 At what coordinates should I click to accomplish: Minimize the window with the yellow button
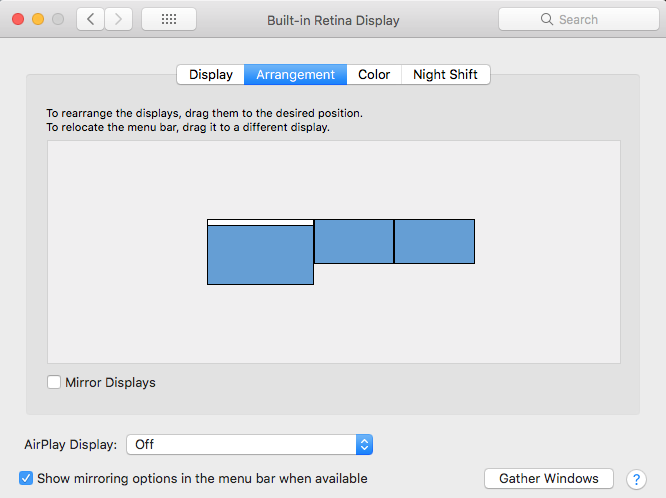37,19
